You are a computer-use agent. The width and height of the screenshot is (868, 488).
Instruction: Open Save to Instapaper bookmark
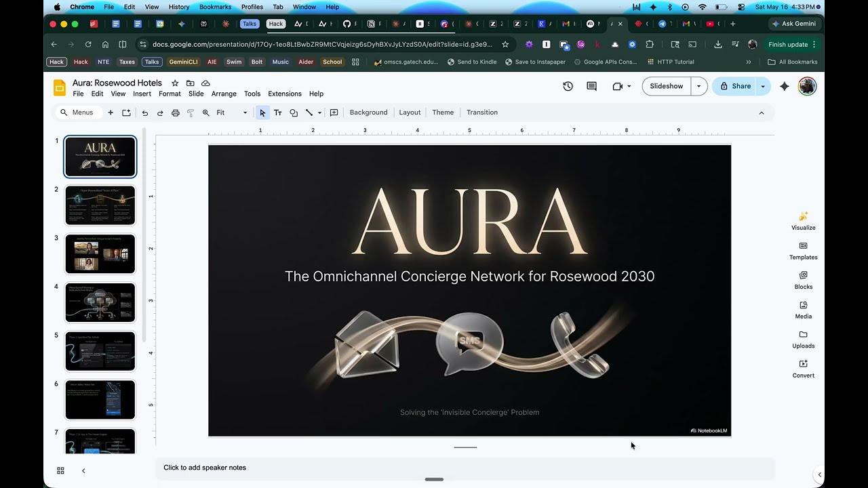coord(535,62)
